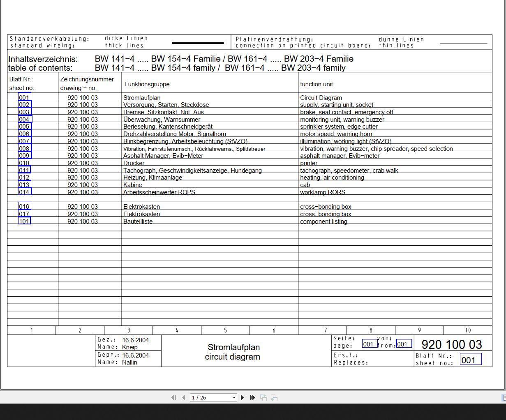Select the text 'illumination, working light (StVZO)'

[346, 141]
